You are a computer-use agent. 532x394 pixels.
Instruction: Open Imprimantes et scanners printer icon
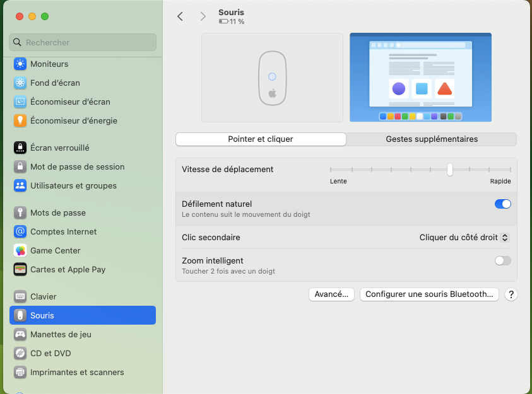pos(20,373)
